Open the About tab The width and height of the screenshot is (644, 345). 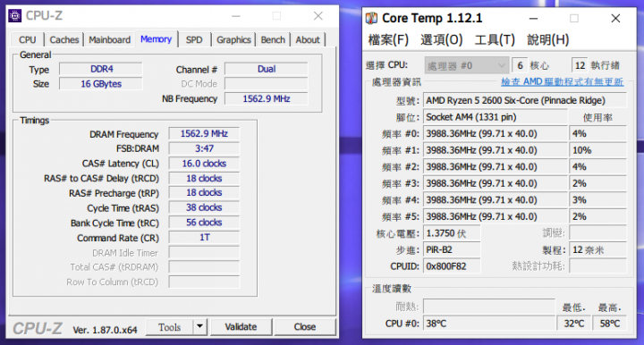tap(308, 40)
